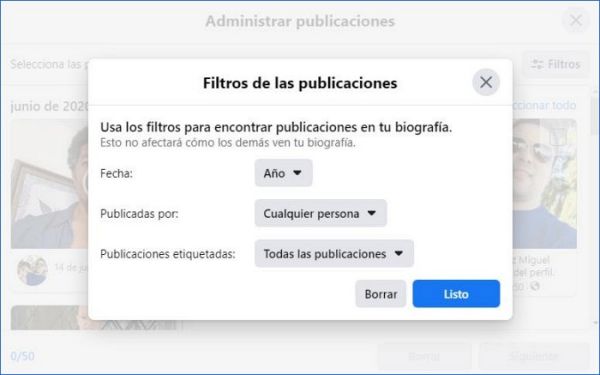This screenshot has height=375, width=600.
Task: Close the Filtros de las publicaciones dialog
Action: pyautogui.click(x=486, y=82)
